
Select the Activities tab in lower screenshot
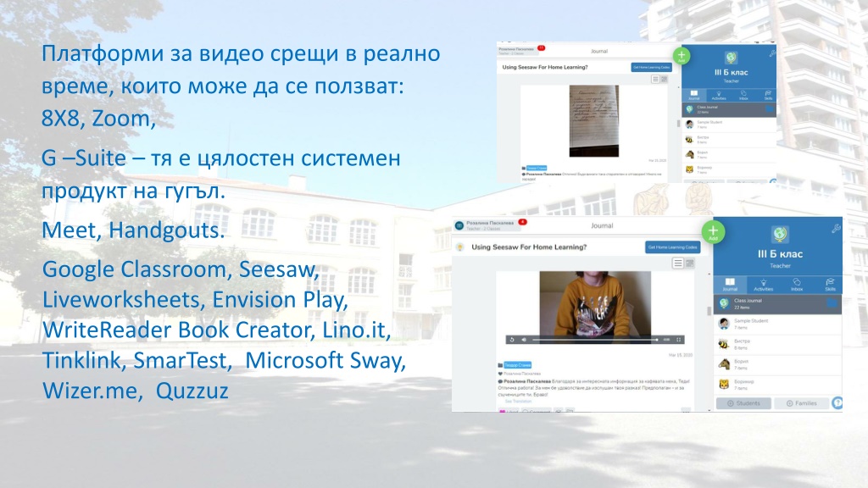(x=764, y=285)
